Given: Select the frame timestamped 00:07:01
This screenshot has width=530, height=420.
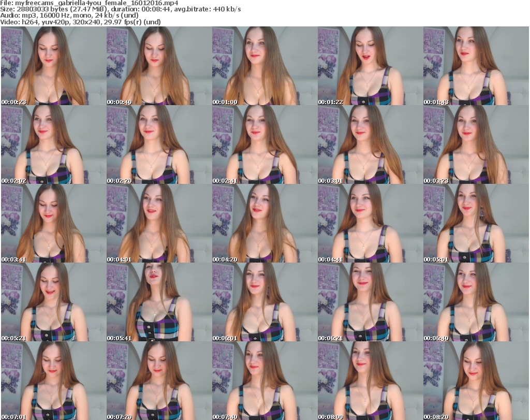Looking at the screenshot, I should (x=53, y=381).
